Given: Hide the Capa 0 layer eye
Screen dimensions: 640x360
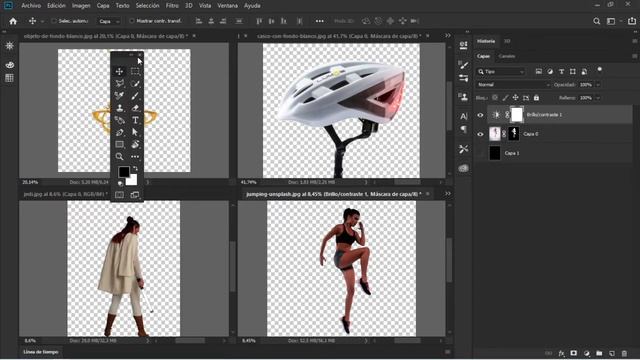Looking at the screenshot, I should point(480,134).
